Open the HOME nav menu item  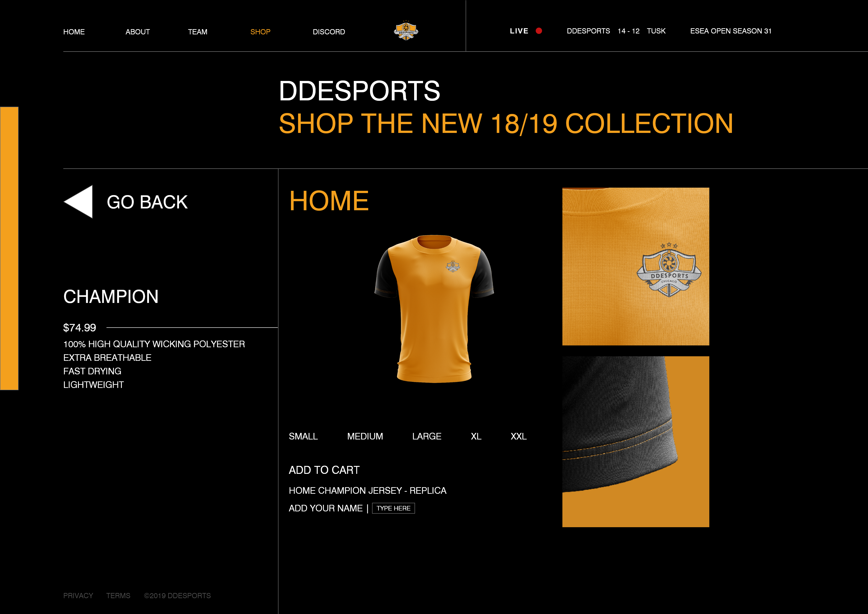74,32
